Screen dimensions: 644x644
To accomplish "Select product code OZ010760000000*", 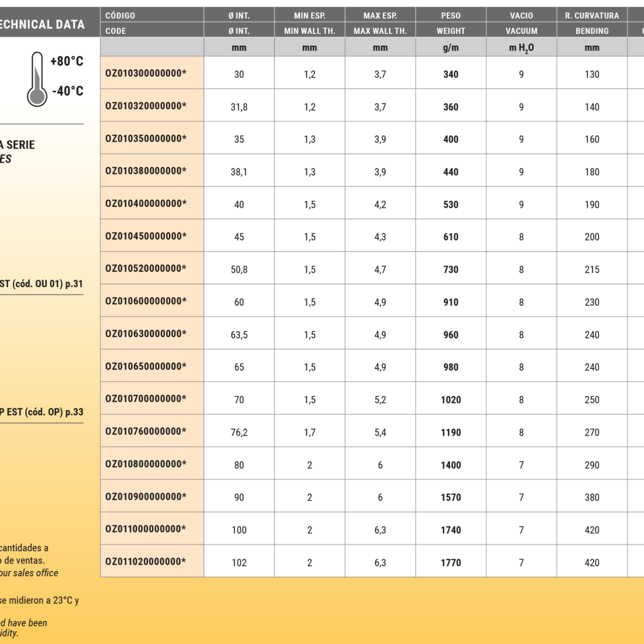I will pyautogui.click(x=146, y=431).
